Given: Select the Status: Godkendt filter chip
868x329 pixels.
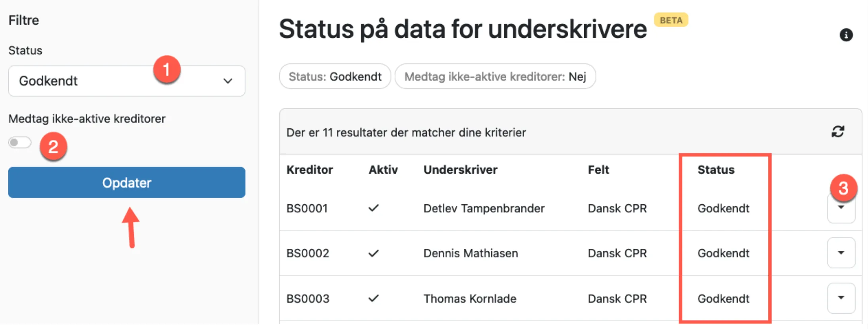Looking at the screenshot, I should pos(335,76).
